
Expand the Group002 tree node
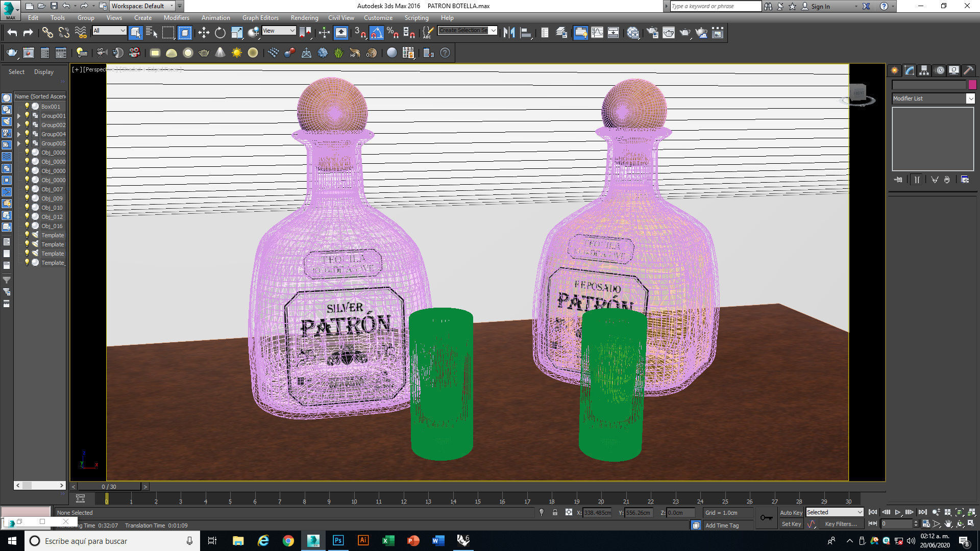[19, 125]
